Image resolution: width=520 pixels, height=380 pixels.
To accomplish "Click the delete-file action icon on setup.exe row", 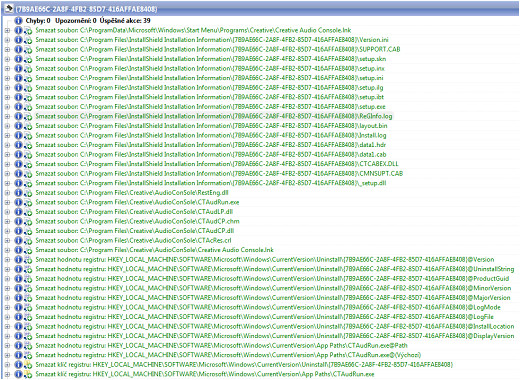I will [28, 107].
